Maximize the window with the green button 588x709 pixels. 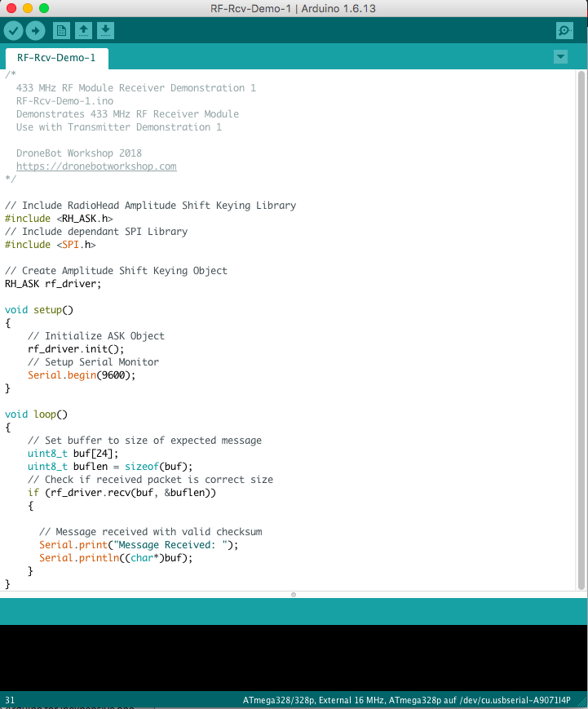pos(44,8)
